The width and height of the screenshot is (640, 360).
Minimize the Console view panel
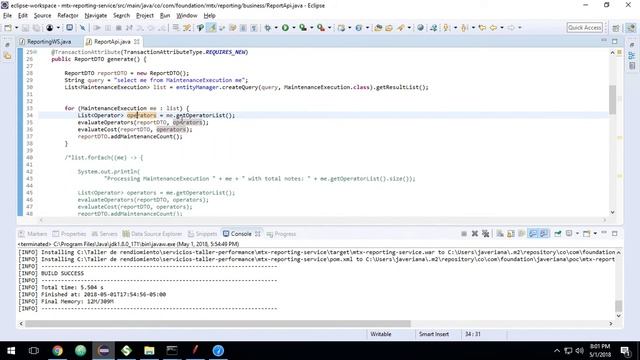(604, 233)
